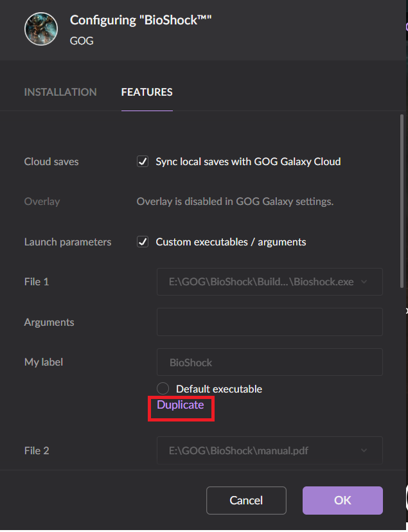This screenshot has height=532, width=408.
Task: Click the BioShock game avatar icon
Action: coord(41,29)
